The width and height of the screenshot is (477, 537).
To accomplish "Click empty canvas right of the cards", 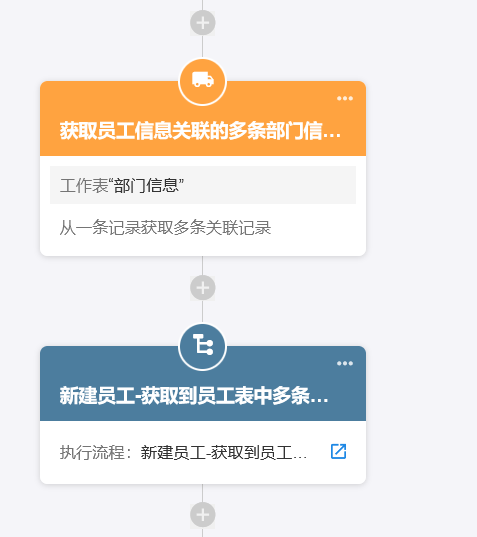I will click(x=421, y=274).
